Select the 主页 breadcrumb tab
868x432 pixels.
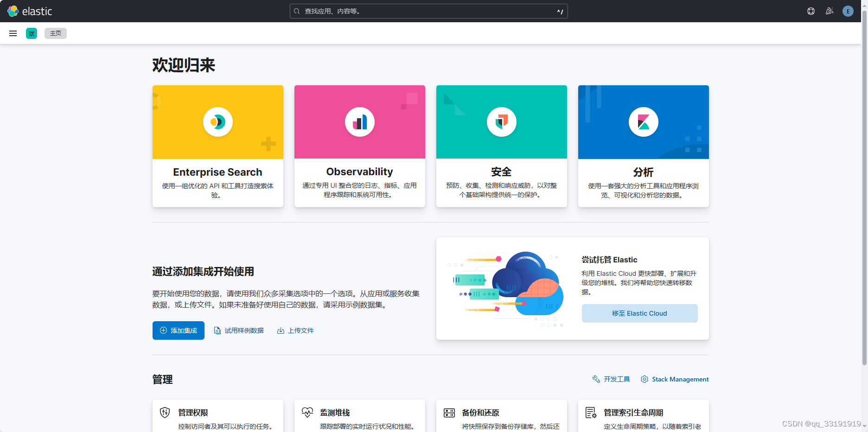pyautogui.click(x=55, y=33)
